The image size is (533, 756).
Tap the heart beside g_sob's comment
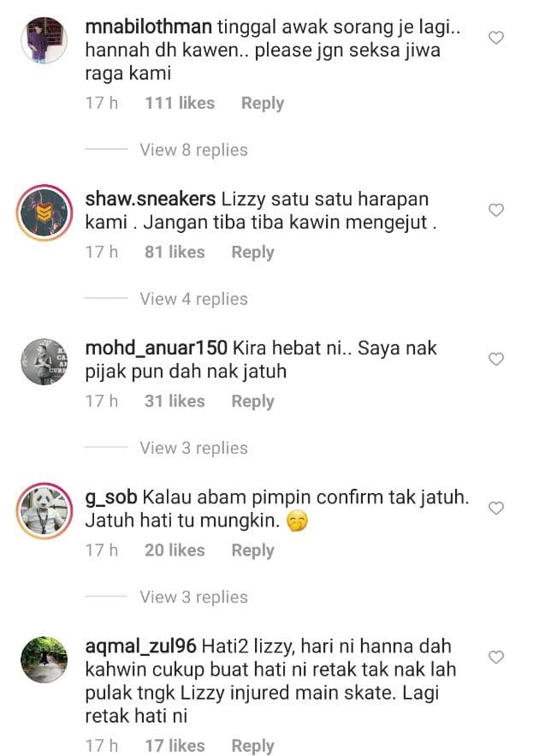coord(496,508)
